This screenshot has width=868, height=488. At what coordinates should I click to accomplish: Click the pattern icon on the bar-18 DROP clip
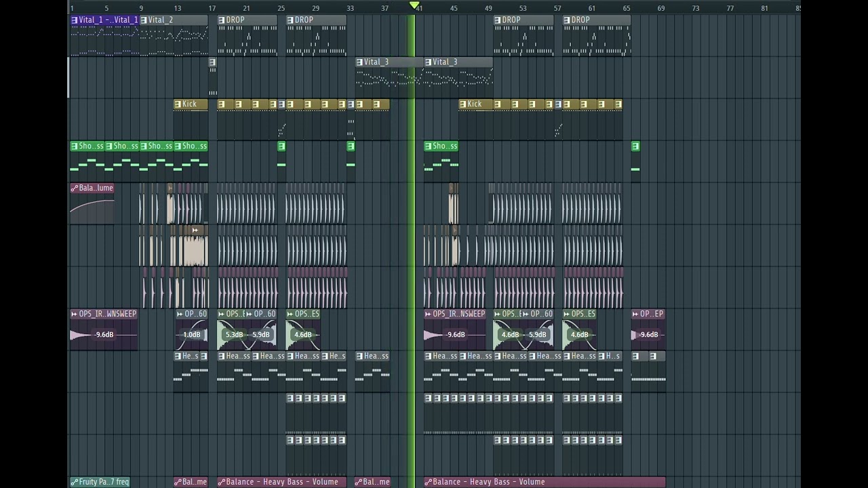222,20
